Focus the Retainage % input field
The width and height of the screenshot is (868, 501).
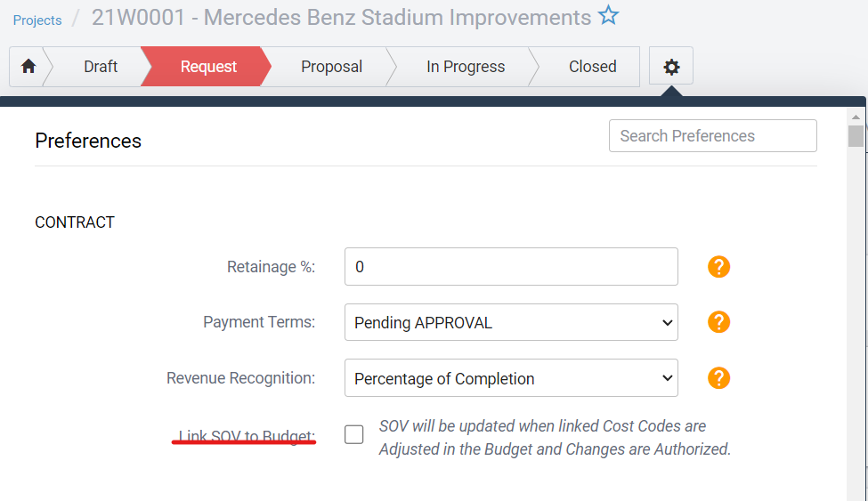[511, 267]
